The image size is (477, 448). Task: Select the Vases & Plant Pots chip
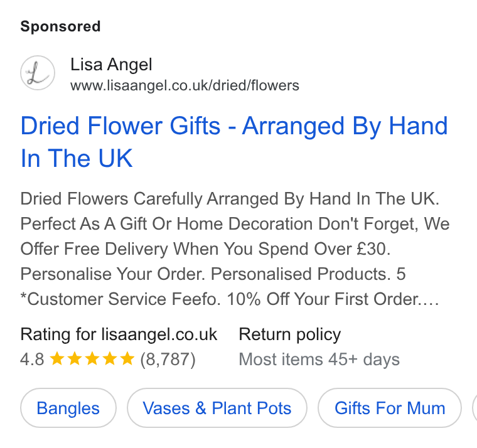point(217,408)
